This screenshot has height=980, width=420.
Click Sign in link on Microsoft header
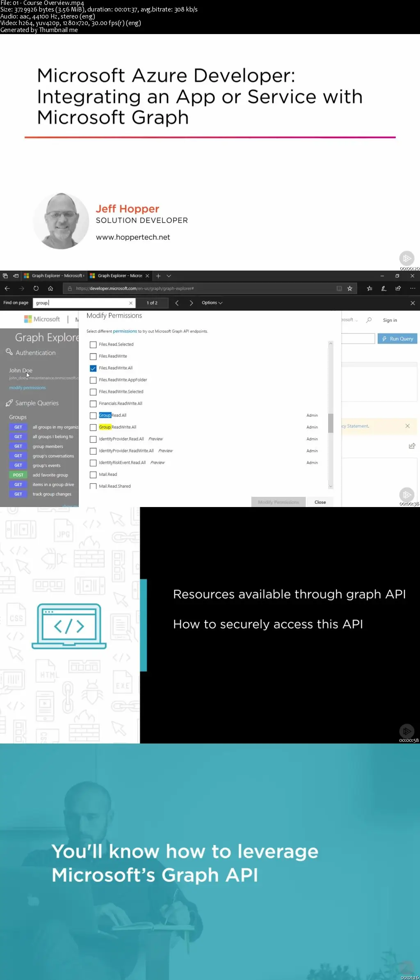tap(390, 320)
